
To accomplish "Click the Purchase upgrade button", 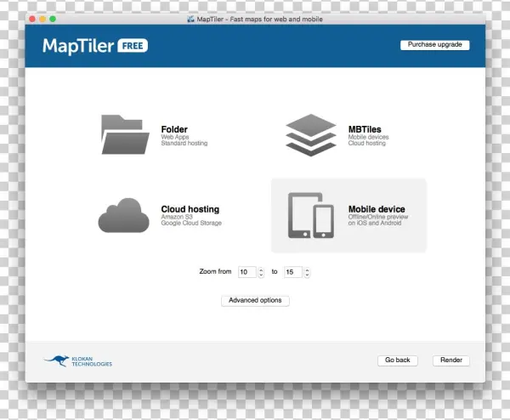I will [435, 45].
